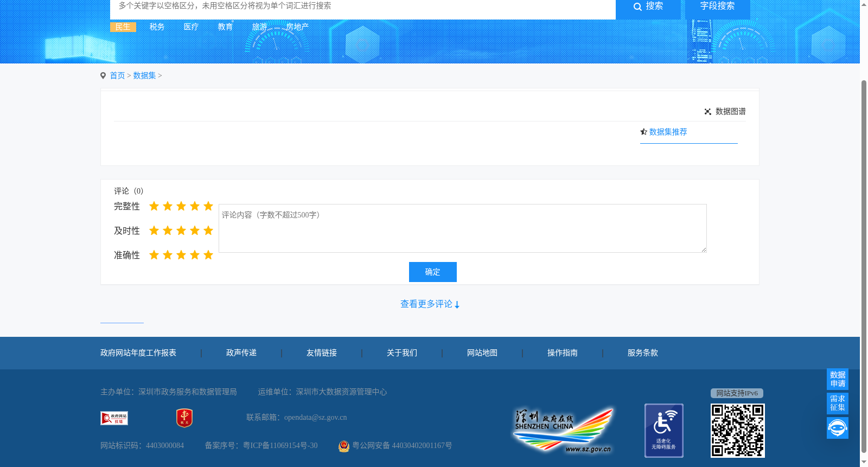Screen dimensions: 868x467
Task: Open 适老化无障碍服务 accessibility icon
Action: point(664,431)
